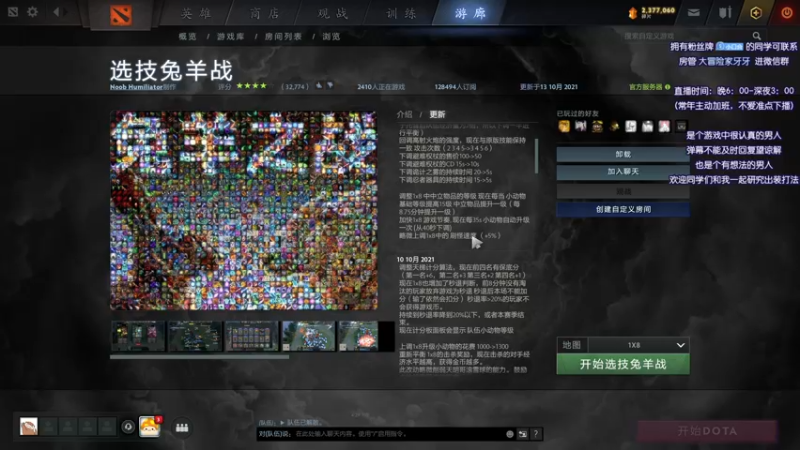Screen dimensions: 800x450
Task: Click the large game preview image
Action: tap(244, 210)
